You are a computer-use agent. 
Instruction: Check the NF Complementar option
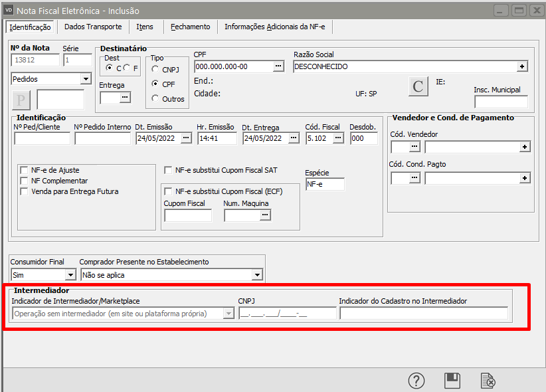[25, 181]
